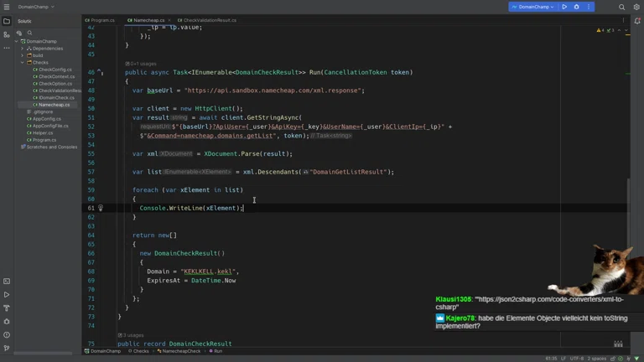Screen dimensions: 644x362
Task: Collapse the Checks folder
Action: (x=22, y=62)
